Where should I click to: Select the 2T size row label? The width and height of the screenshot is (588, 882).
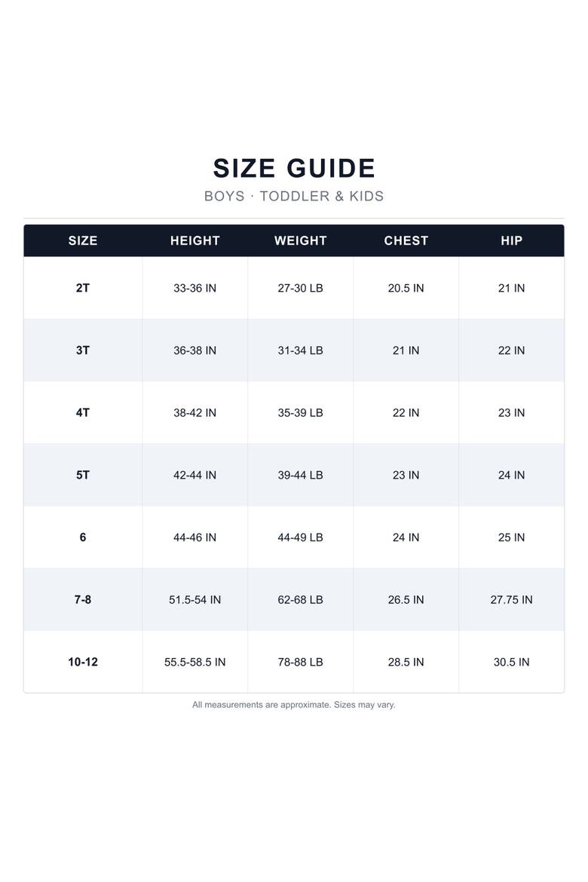(83, 288)
